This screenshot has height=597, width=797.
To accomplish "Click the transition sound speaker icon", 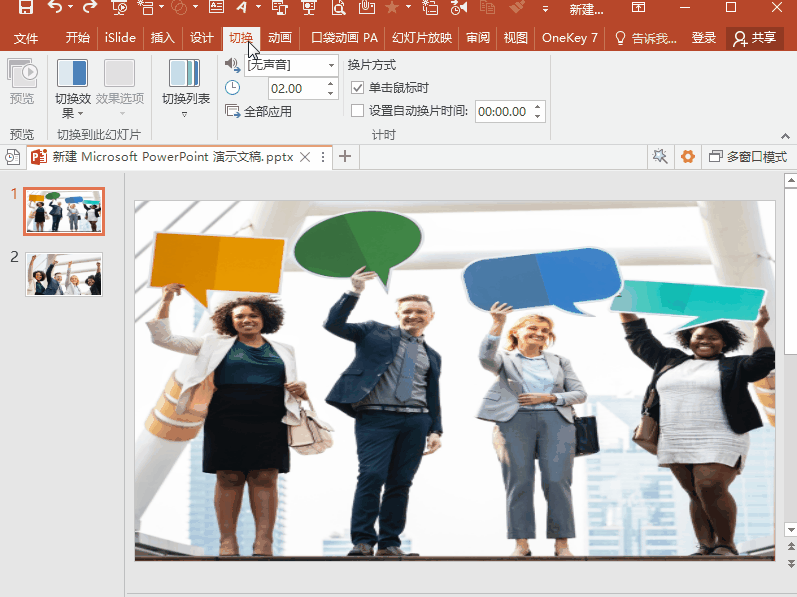I will (232, 65).
